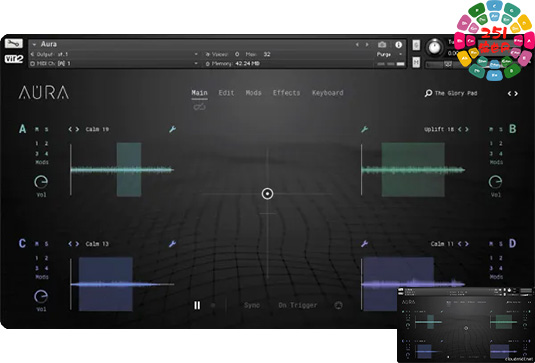Solo layer C with S toggle
The height and width of the screenshot is (363, 535).
(x=46, y=244)
